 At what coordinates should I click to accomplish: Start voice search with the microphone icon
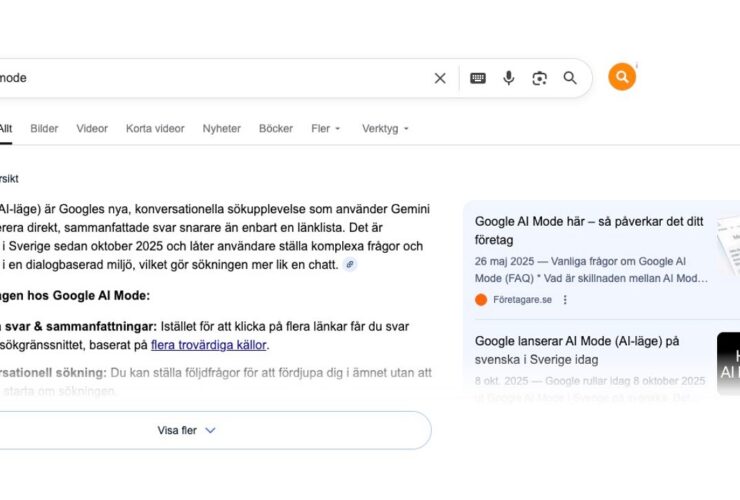click(509, 78)
